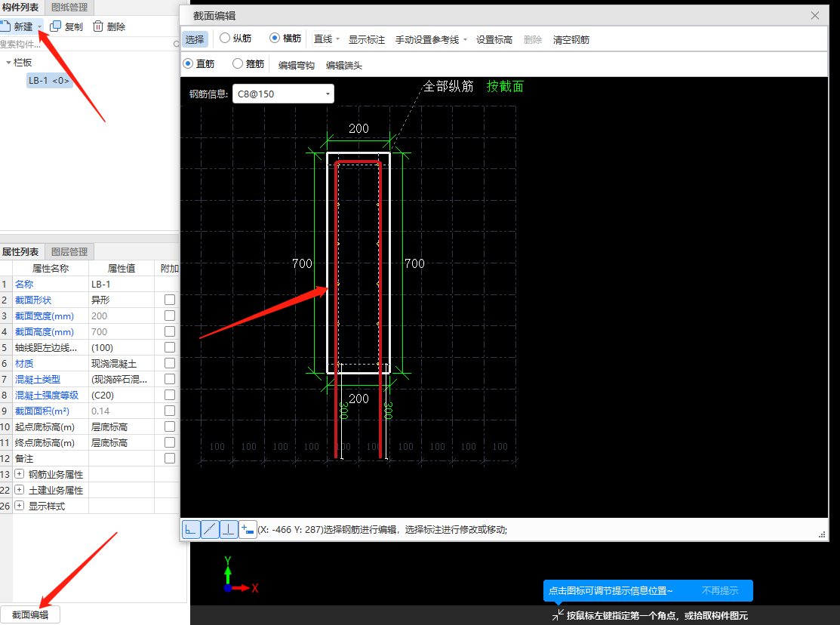Select the 箍筋 radio button
This screenshot has width=840, height=625.
[x=238, y=64]
